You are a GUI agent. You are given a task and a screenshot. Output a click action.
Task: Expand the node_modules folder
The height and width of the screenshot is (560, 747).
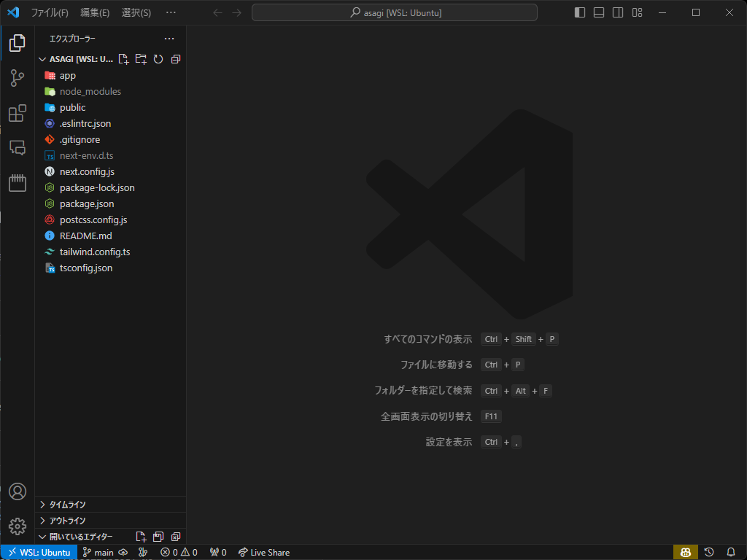pyautogui.click(x=111, y=91)
